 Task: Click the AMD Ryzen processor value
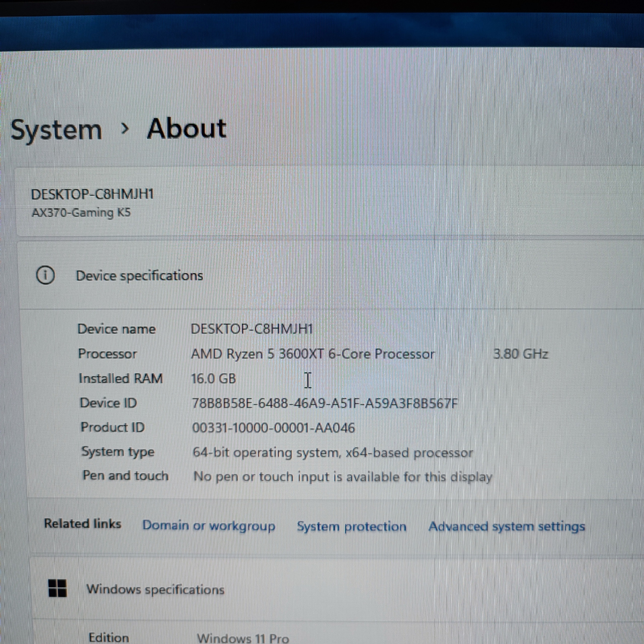click(x=313, y=354)
